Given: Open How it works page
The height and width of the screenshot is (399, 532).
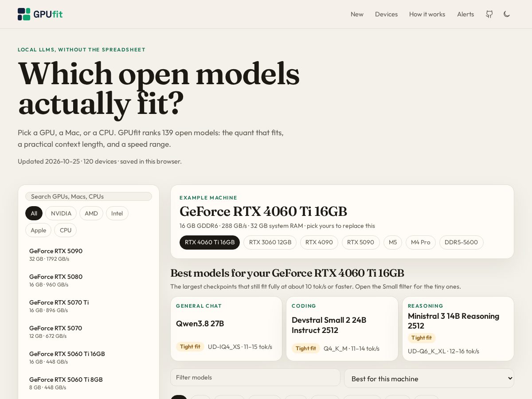Looking at the screenshot, I should (x=427, y=14).
